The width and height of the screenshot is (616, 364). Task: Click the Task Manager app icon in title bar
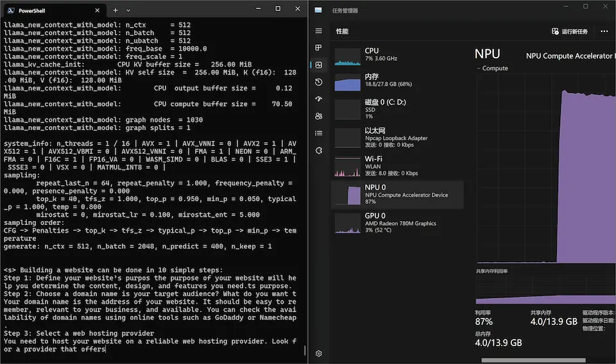coord(318,10)
